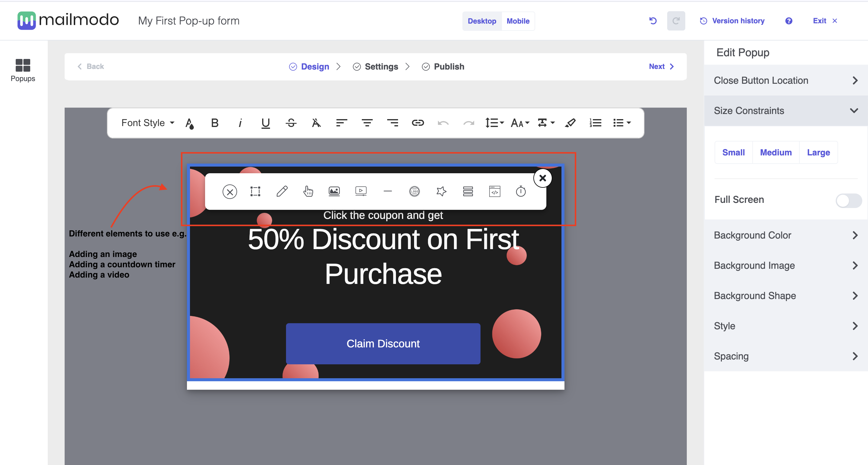
Task: Click the bold formatting icon
Action: click(x=215, y=123)
